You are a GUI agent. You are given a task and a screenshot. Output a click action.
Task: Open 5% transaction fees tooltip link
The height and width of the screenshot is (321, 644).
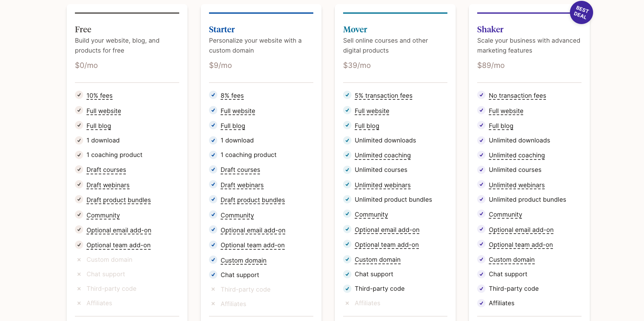[x=383, y=96]
